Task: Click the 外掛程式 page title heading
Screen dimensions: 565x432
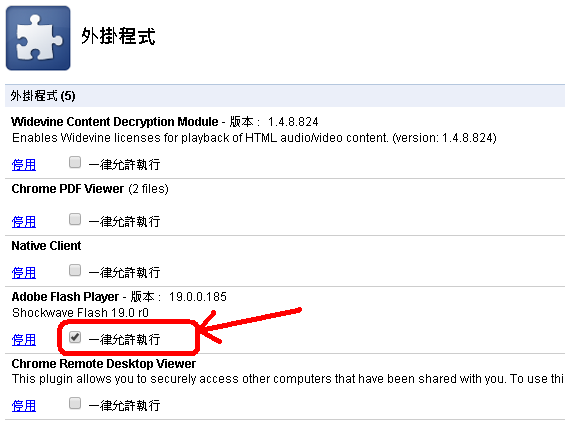Action: pyautogui.click(x=118, y=36)
